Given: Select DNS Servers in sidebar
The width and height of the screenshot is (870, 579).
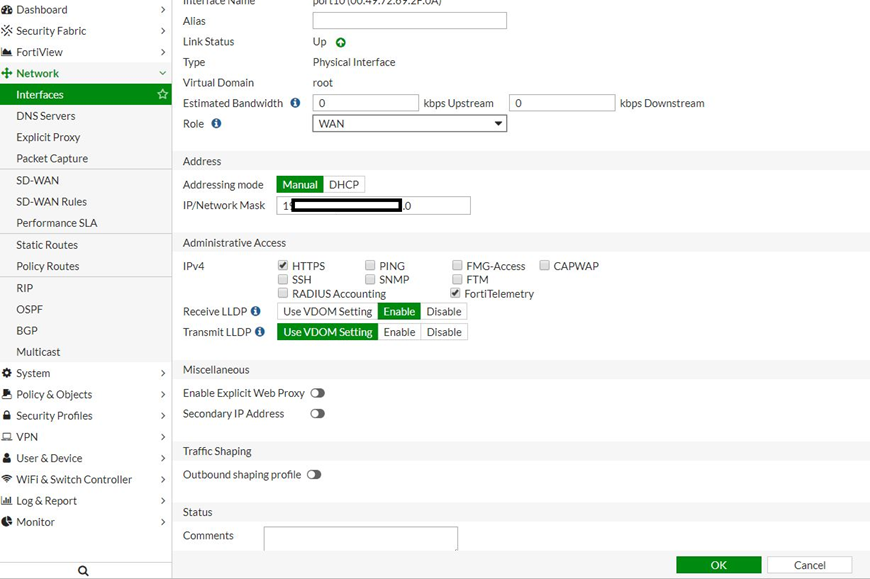Looking at the screenshot, I should click(x=46, y=116).
